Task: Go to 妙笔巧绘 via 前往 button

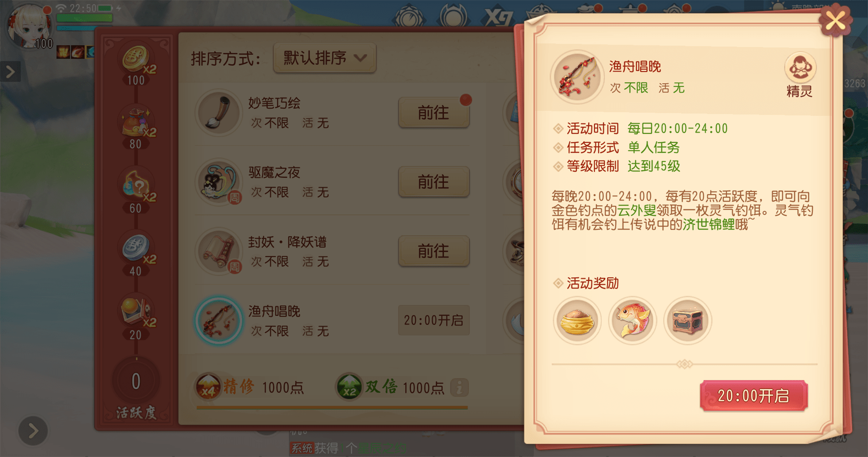Action: coord(434,113)
